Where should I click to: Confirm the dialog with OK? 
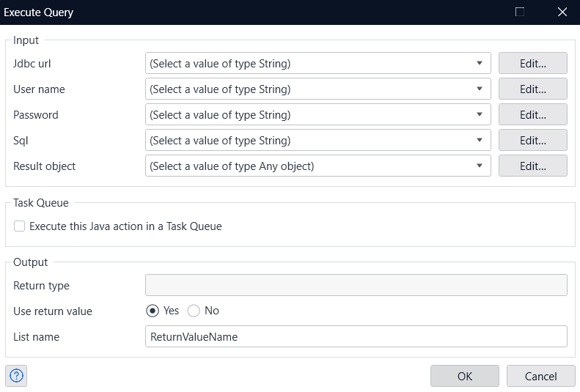(464, 376)
